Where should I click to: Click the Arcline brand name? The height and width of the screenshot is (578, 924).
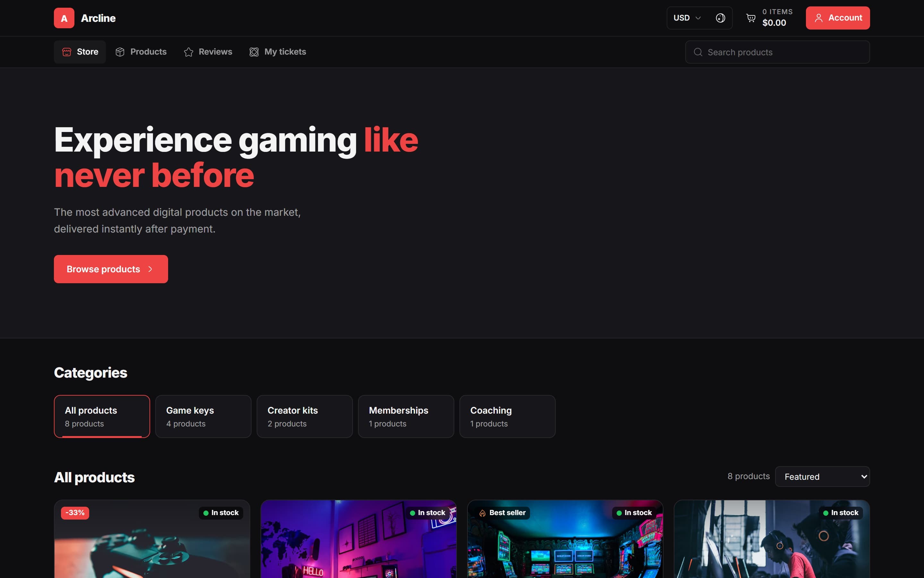click(98, 18)
